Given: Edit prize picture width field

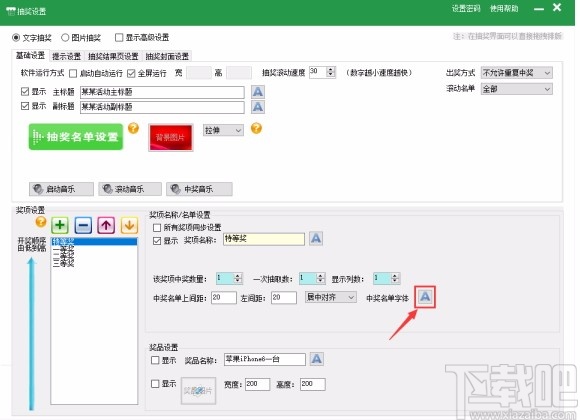Looking at the screenshot, I should (x=257, y=384).
